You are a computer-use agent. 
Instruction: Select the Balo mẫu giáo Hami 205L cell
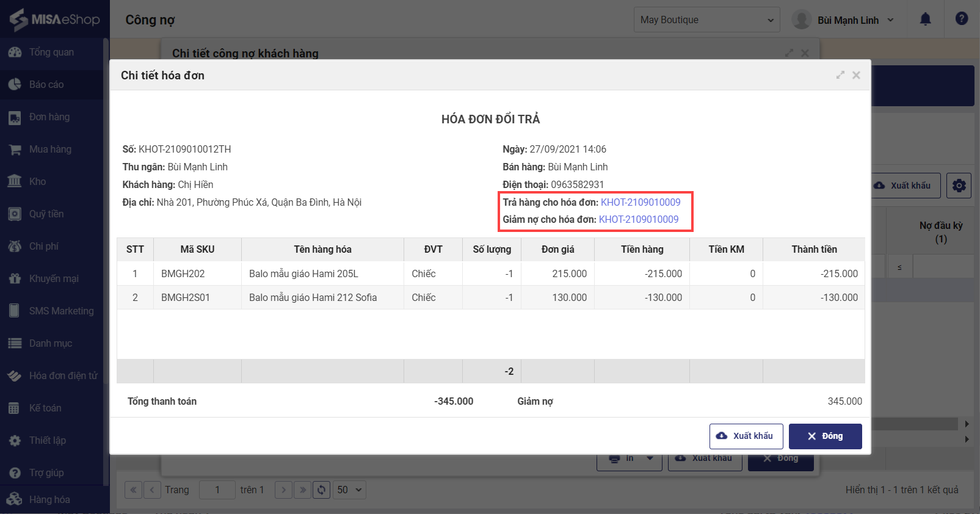click(x=322, y=273)
